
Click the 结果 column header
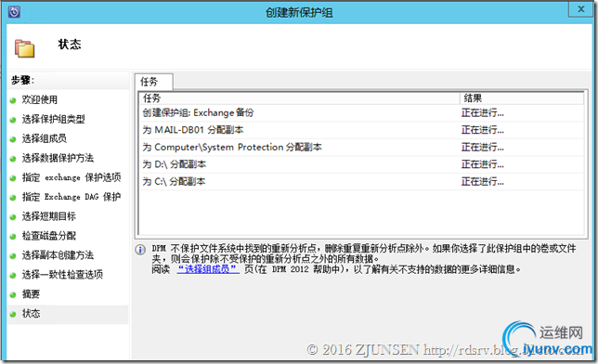coord(522,98)
